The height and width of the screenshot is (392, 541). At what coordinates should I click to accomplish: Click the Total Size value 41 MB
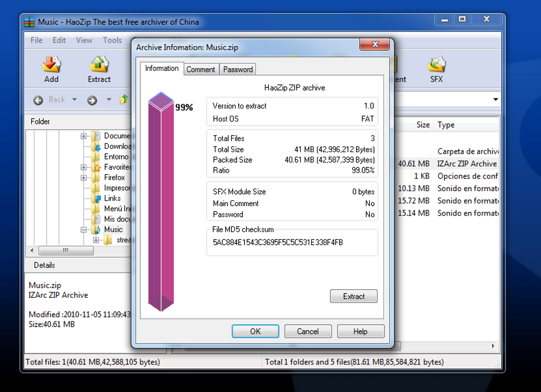click(x=334, y=149)
